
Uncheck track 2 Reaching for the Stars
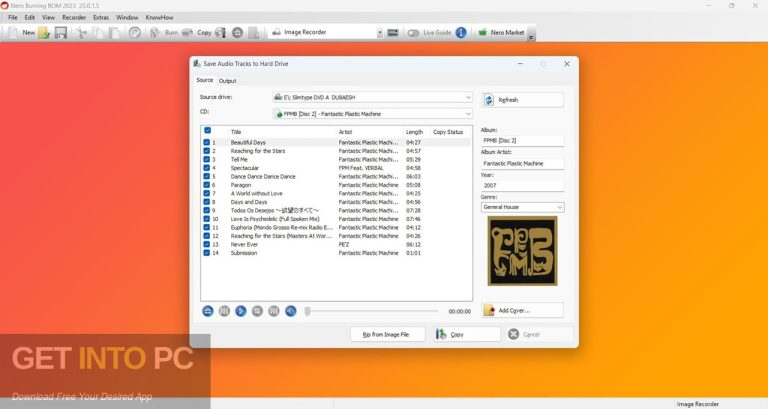click(x=206, y=151)
